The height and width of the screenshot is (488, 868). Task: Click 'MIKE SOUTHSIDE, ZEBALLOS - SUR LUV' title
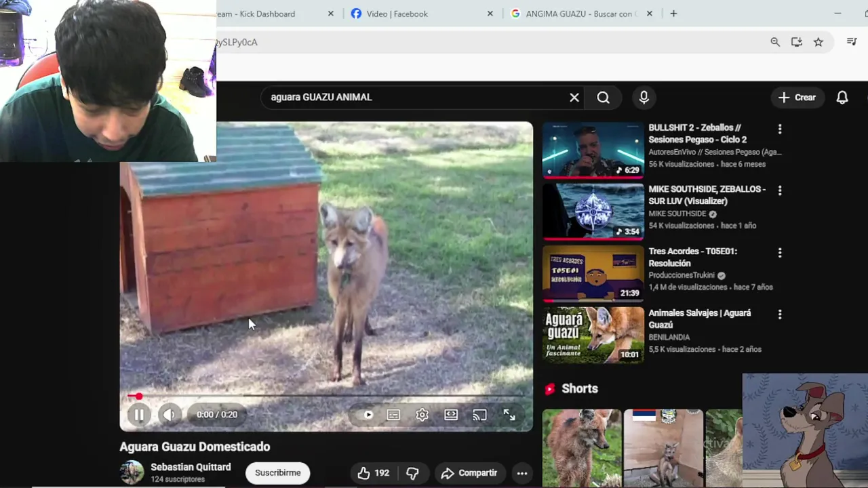pos(707,195)
